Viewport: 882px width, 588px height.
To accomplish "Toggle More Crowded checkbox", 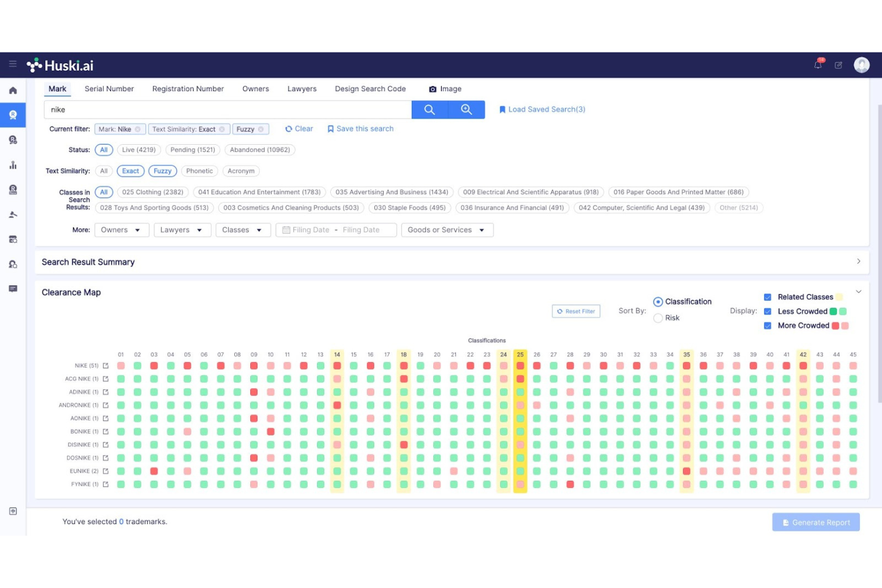I will 768,326.
